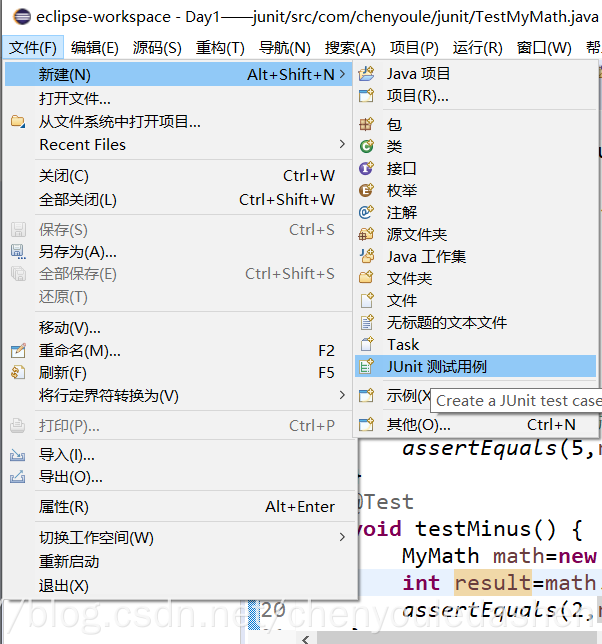602x644 pixels.
Task: Expand the 将行定界符转换为(V) submenu arrow
Action: pos(342,395)
